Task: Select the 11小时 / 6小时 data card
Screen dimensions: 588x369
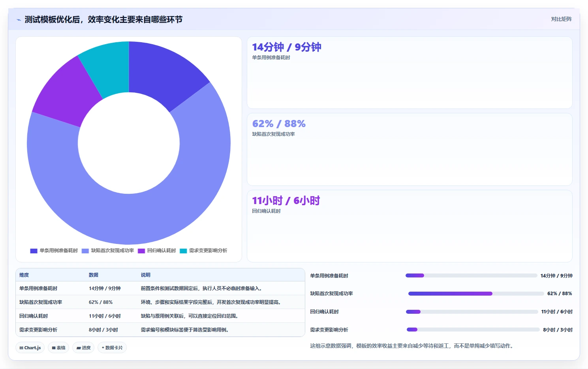Action: click(410, 226)
